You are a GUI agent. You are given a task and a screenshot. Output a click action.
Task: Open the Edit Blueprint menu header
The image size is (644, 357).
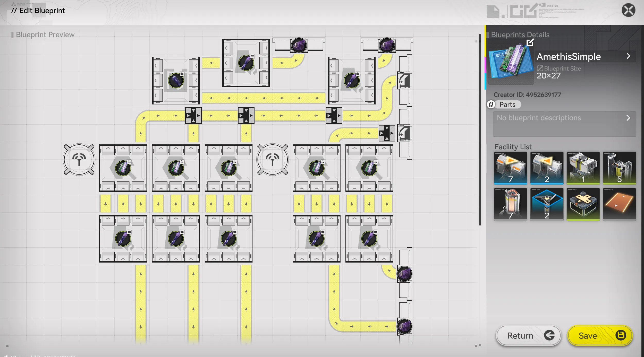[x=38, y=11]
